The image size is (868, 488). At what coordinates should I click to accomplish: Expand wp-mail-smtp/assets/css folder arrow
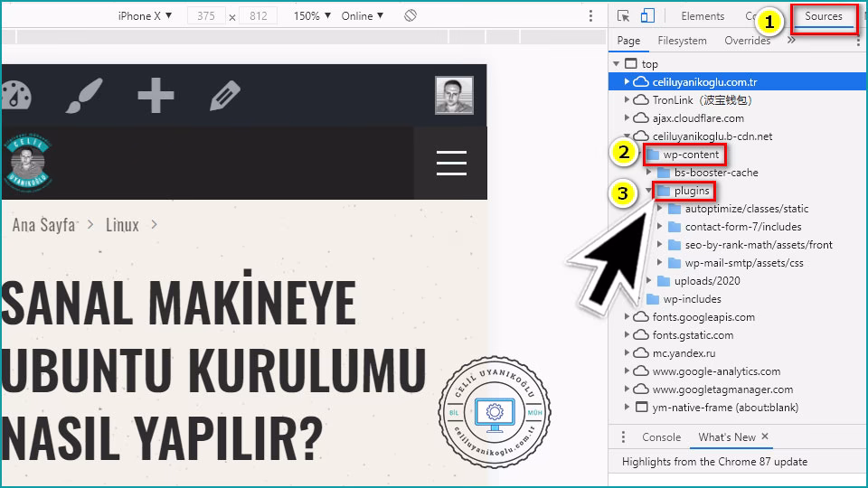tap(660, 263)
